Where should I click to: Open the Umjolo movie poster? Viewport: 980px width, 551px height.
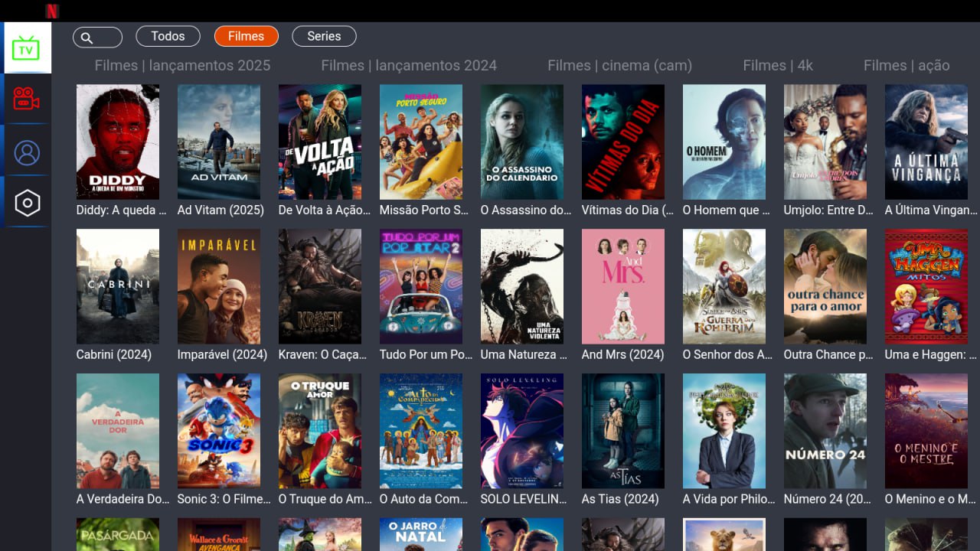pos(825,142)
